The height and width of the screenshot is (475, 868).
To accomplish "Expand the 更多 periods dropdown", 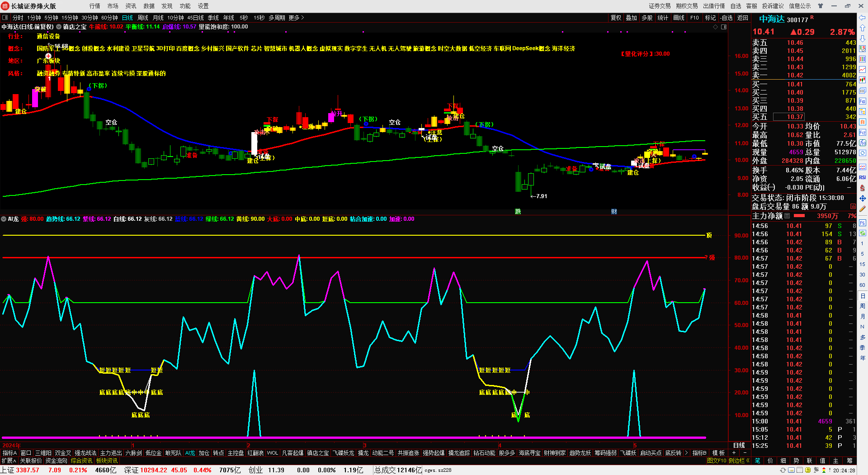I will tap(296, 18).
